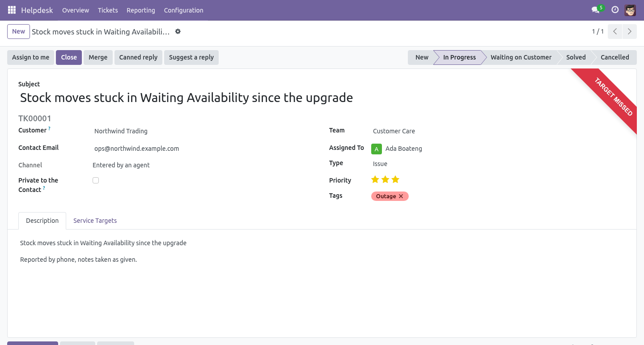Open the gear actions menu
Viewport: 644px width, 345px height.
[178, 32]
